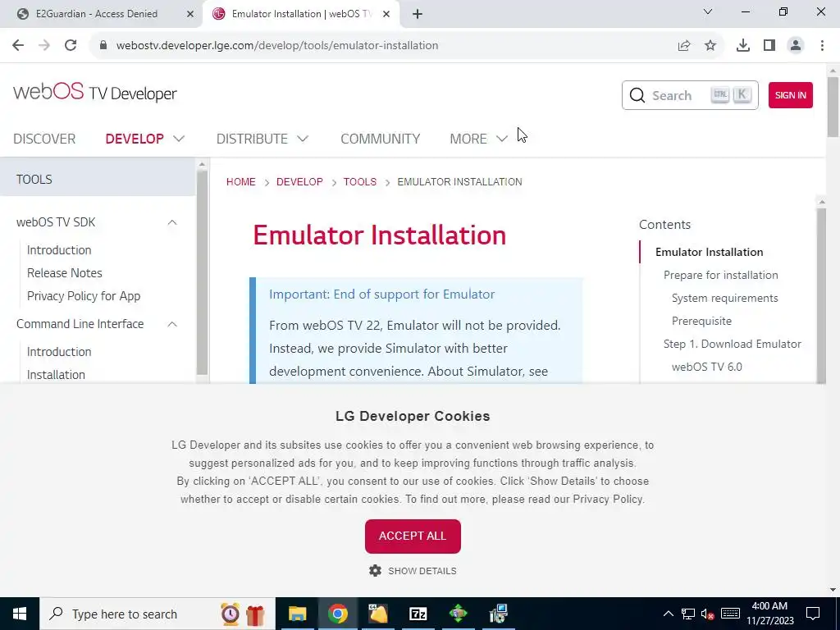840x630 pixels.
Task: Close the E2Guardian Access Denied tab
Action: [x=190, y=14]
